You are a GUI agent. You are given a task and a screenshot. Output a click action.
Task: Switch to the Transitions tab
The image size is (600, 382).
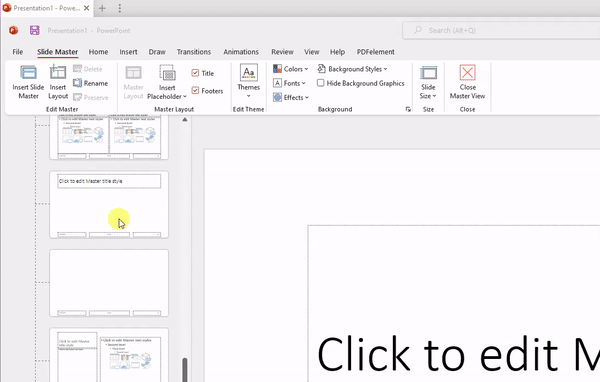pos(194,52)
